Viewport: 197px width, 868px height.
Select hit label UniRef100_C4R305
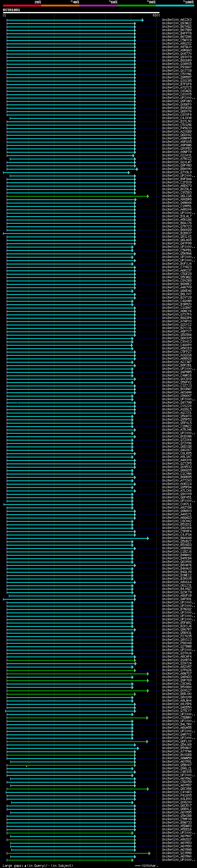pyautogui.click(x=177, y=772)
